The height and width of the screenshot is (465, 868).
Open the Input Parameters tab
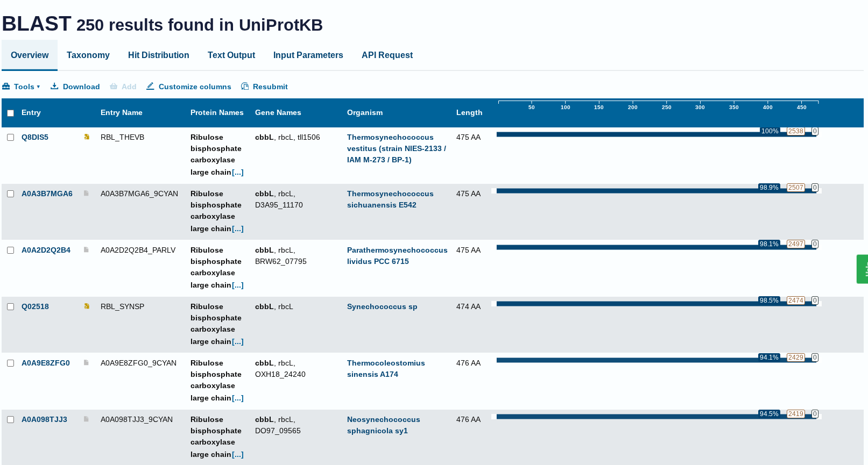coord(308,55)
